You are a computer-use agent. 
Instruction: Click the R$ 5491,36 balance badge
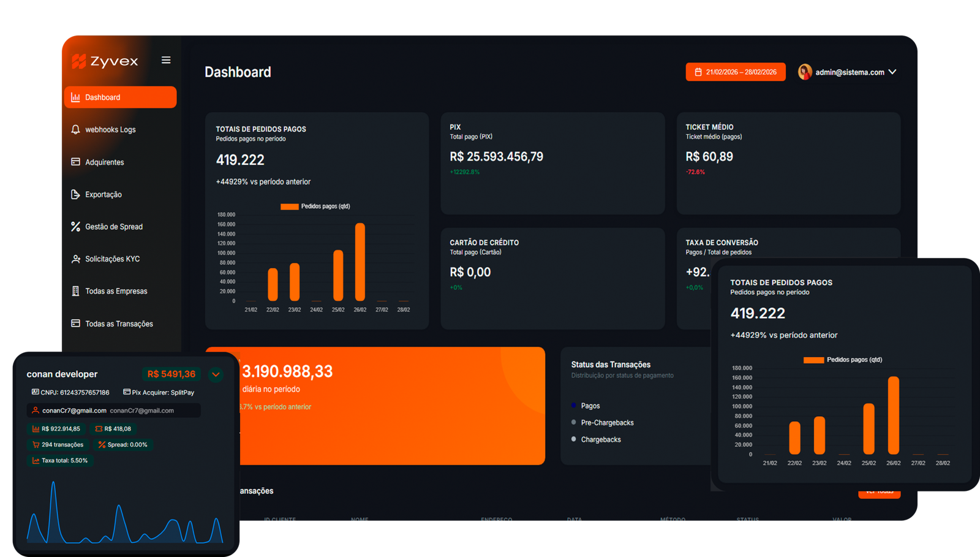(x=171, y=374)
